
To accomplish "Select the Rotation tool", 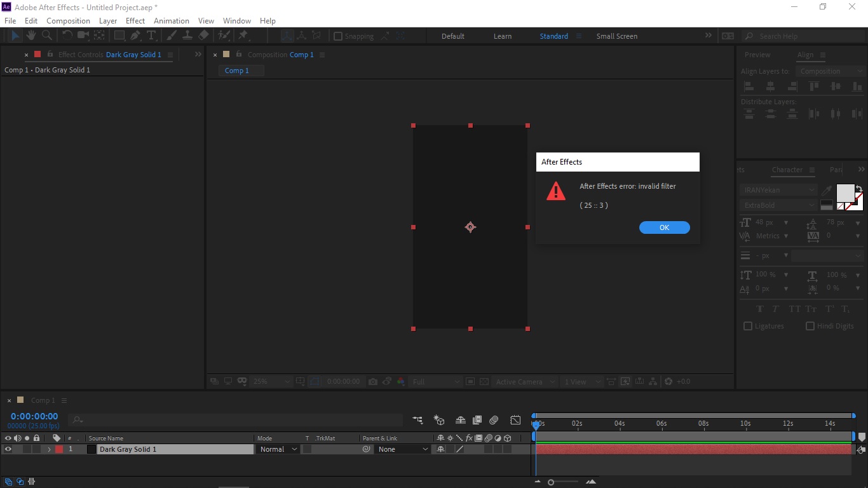I will point(67,36).
